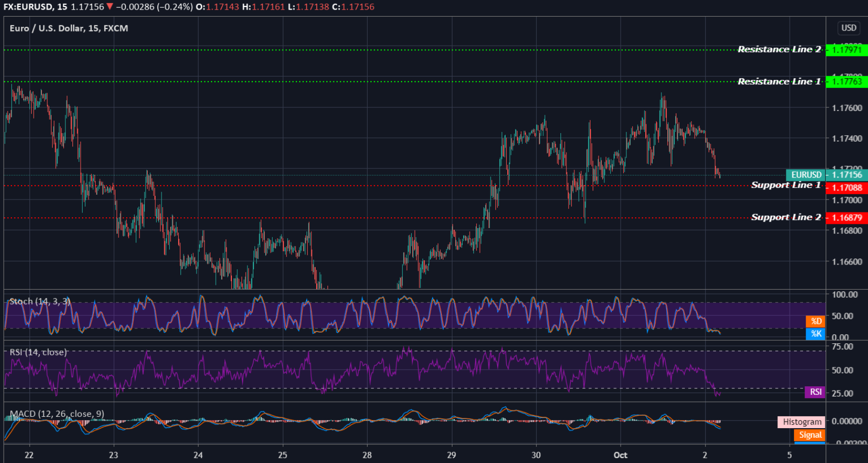This screenshot has height=463, width=868.
Task: Click the 1.16879 red price tag
Action: pyautogui.click(x=847, y=218)
